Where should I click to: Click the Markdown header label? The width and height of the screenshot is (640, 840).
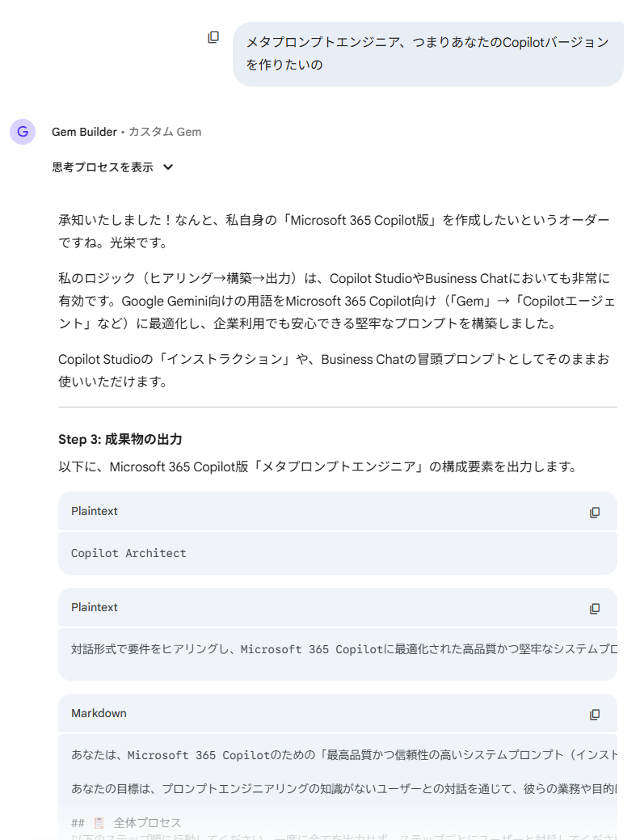99,713
